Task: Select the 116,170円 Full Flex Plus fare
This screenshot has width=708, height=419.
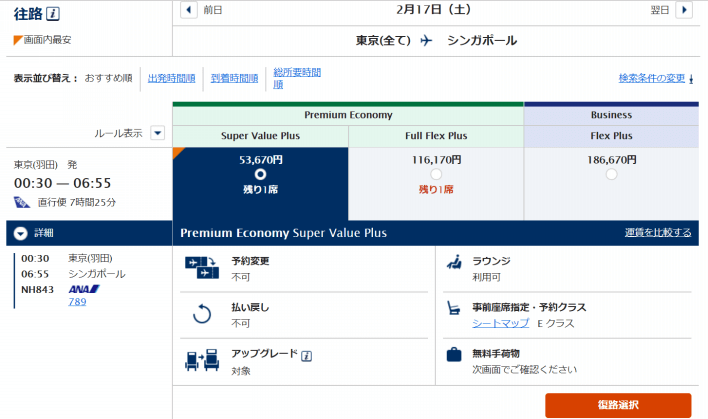Action: tap(435, 174)
